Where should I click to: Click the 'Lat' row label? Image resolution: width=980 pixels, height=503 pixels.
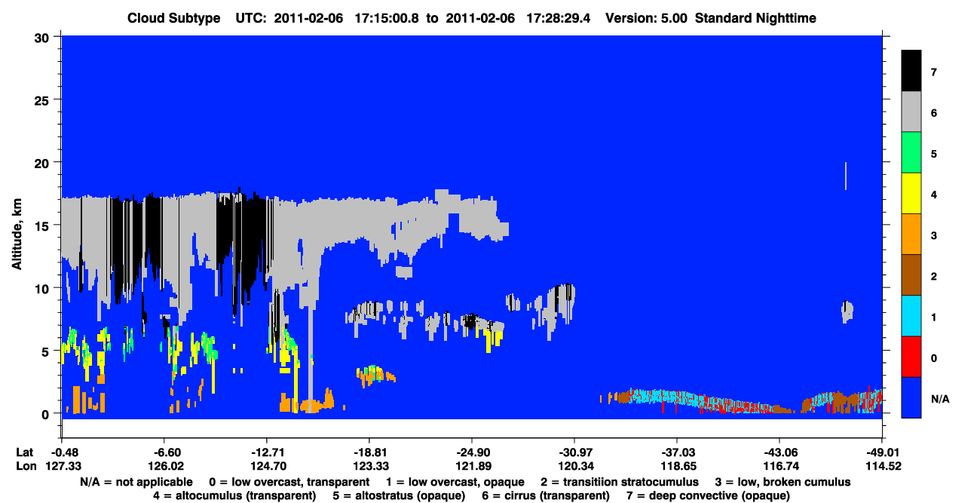pyautogui.click(x=25, y=452)
